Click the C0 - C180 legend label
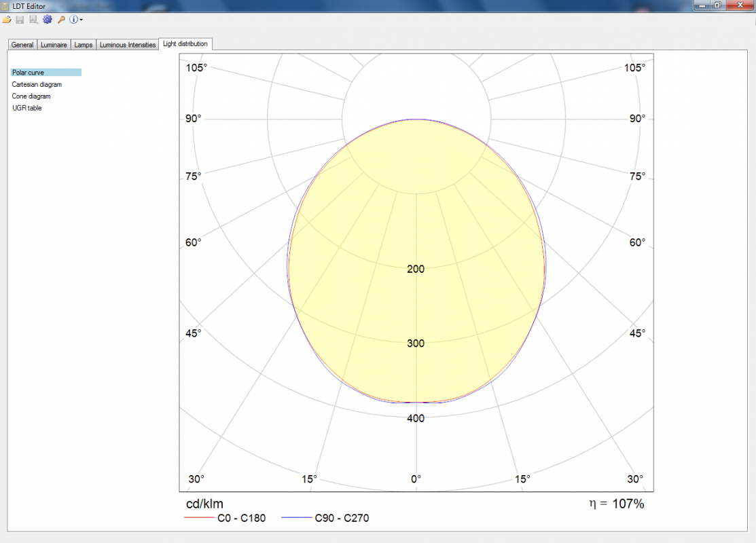This screenshot has height=543, width=756. (x=242, y=518)
